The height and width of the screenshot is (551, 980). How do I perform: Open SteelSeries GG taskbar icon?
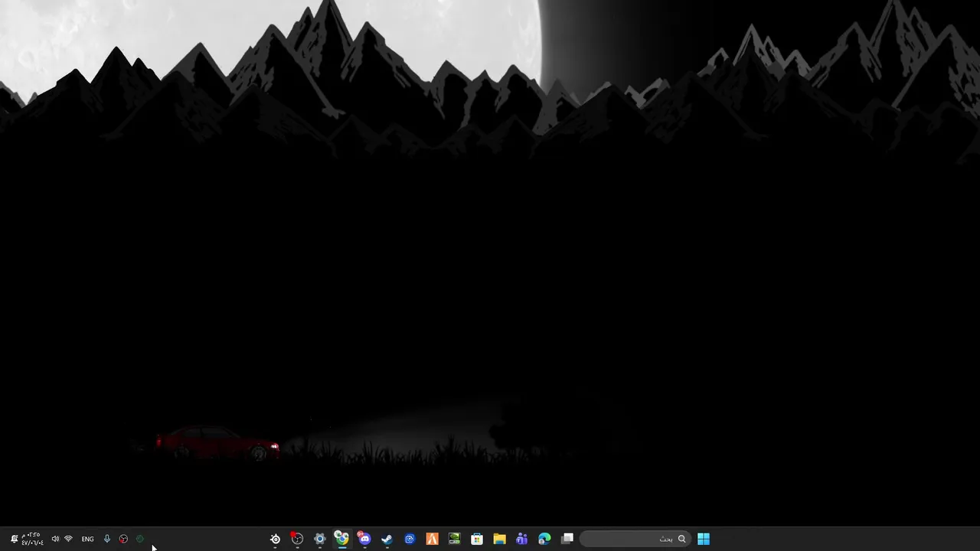275,539
